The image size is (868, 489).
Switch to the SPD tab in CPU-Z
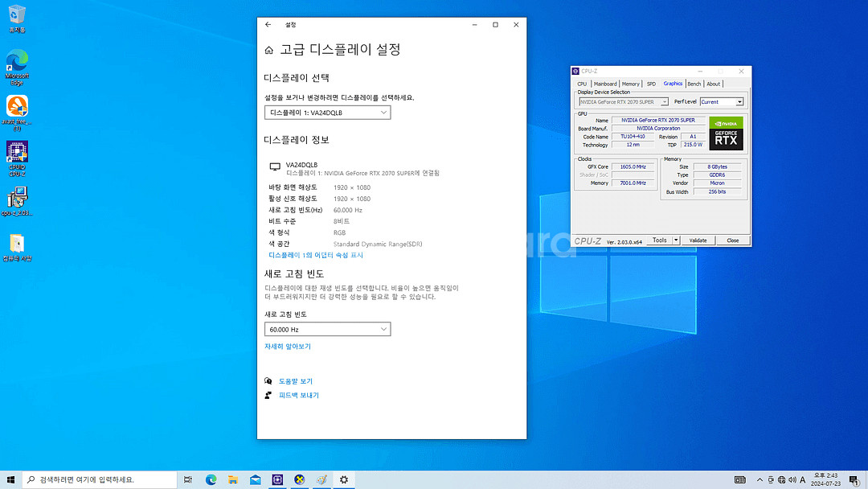[652, 84]
